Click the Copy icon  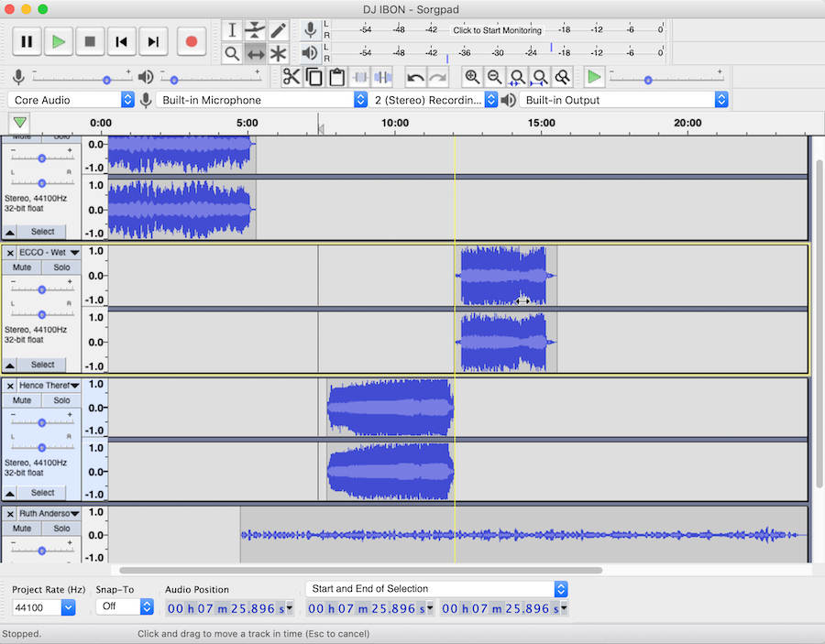coord(314,77)
